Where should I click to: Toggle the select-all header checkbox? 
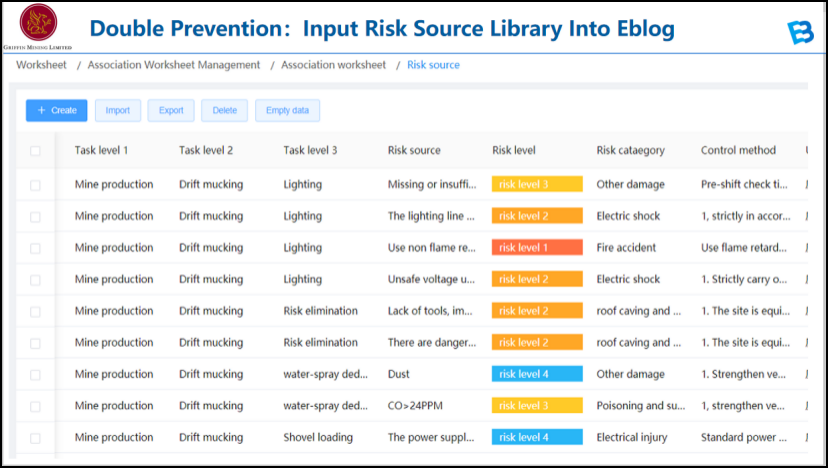[x=36, y=151]
